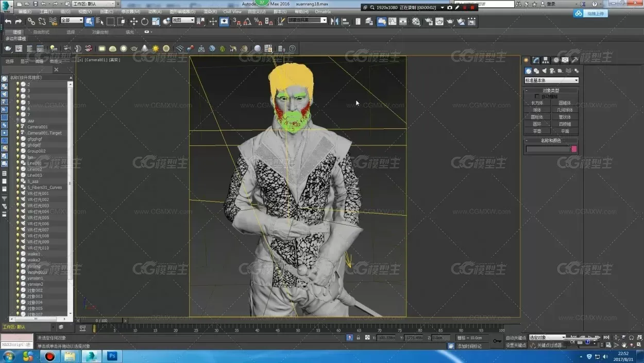The image size is (644, 363).
Task: Toggle the Spinner Snap button
Action: coord(268,21)
